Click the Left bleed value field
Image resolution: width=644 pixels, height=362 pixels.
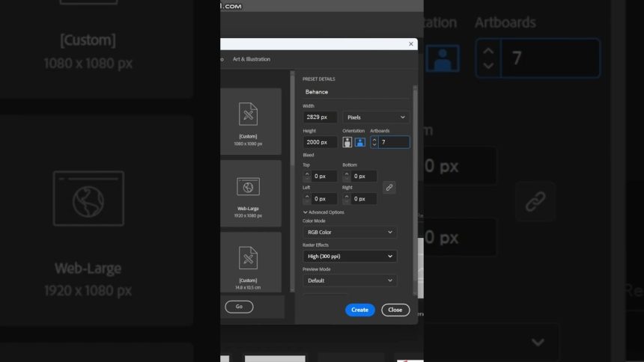(x=324, y=199)
